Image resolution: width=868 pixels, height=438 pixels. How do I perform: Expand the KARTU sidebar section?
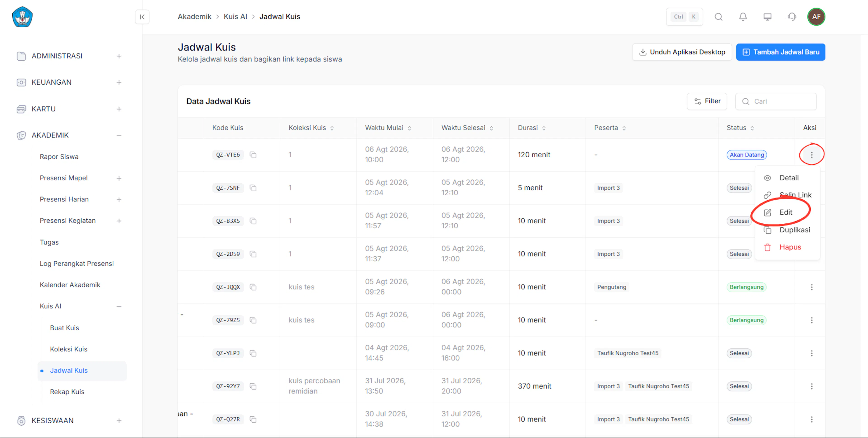coord(119,109)
